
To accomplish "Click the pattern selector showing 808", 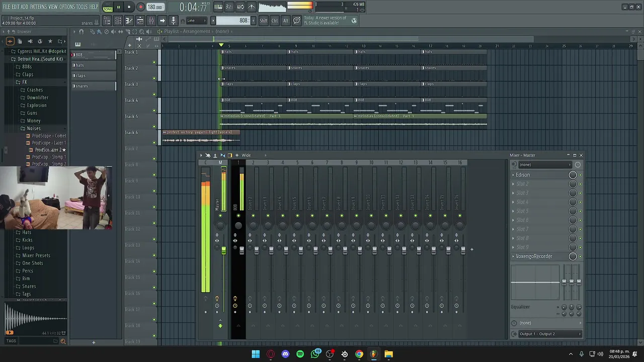I will (x=233, y=21).
